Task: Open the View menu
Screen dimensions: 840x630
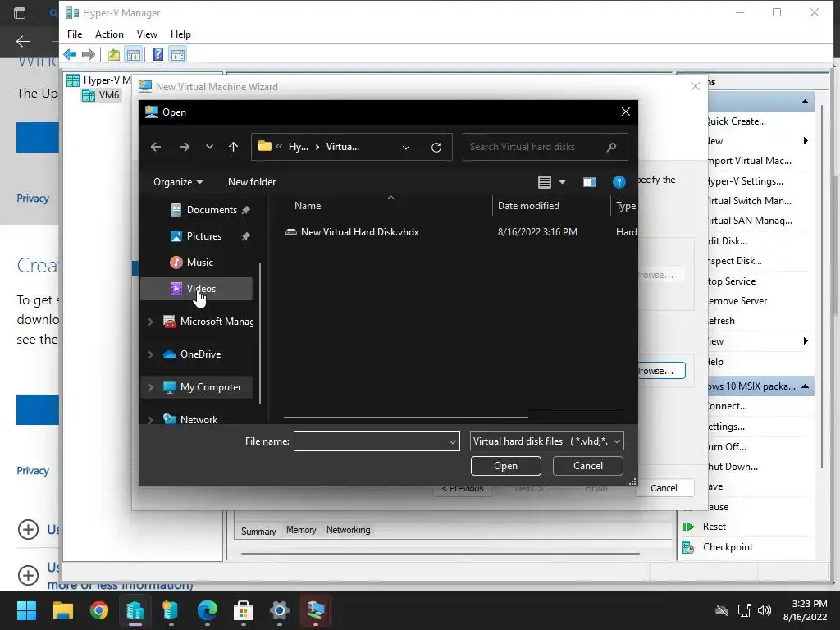Action: (x=147, y=34)
